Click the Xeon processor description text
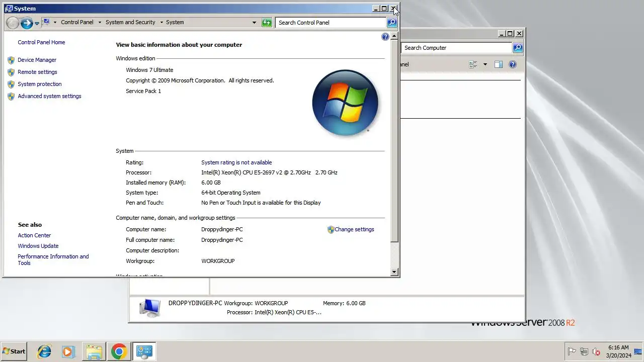 coord(269,172)
